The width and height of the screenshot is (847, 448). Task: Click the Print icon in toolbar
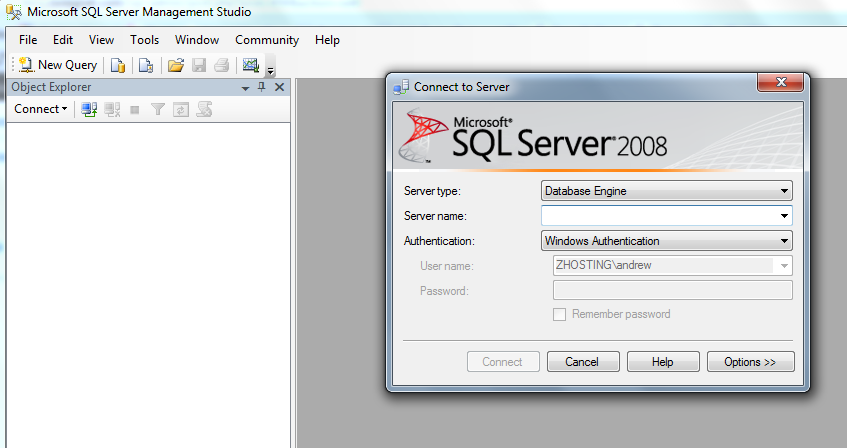coord(221,65)
